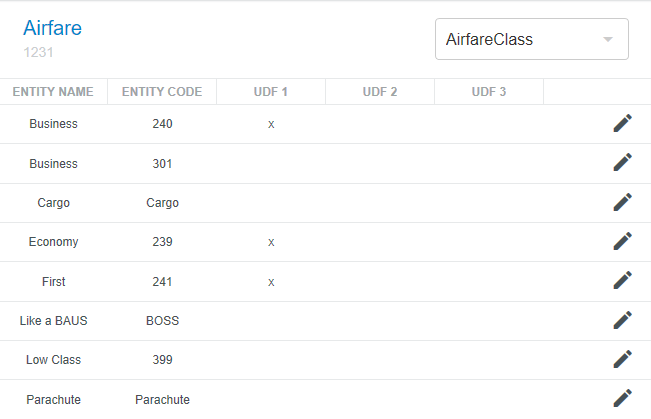Click the Airfare title link
Screen dimensions: 651x419
(52, 28)
